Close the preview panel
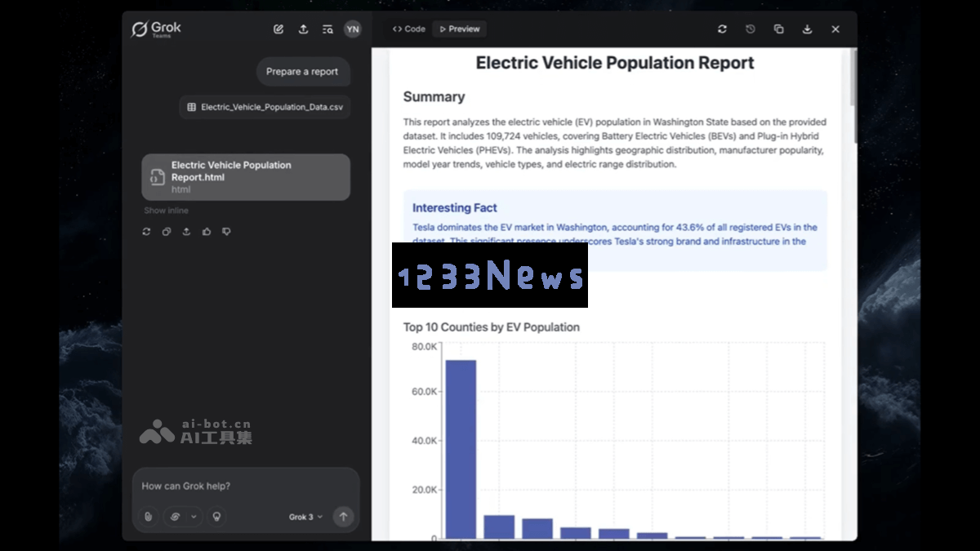980x551 pixels. (x=835, y=29)
